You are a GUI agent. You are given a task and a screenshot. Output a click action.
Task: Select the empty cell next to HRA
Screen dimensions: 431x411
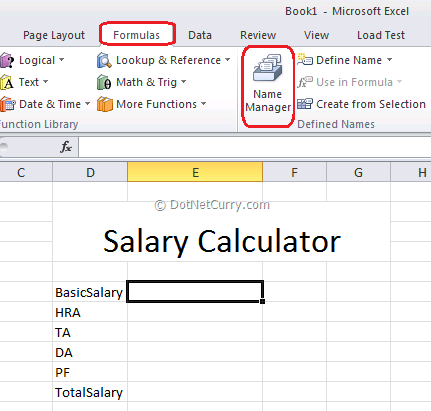(195, 312)
